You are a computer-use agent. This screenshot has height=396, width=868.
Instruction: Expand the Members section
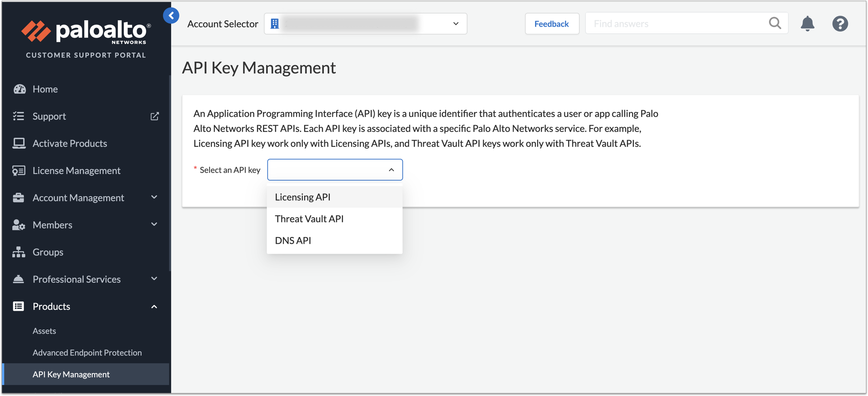154,225
